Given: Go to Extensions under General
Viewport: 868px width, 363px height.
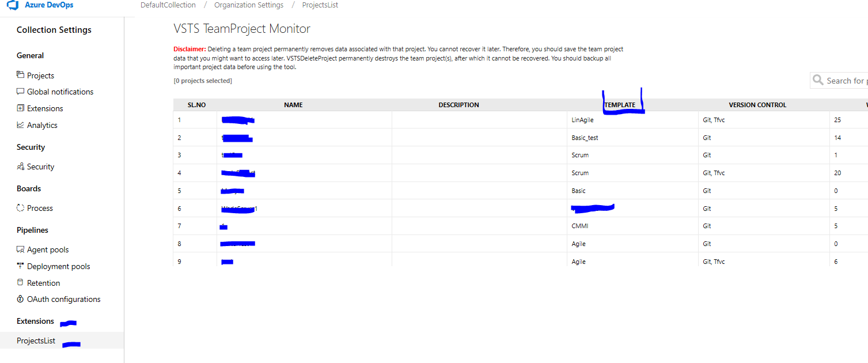Looking at the screenshot, I should coord(45,108).
